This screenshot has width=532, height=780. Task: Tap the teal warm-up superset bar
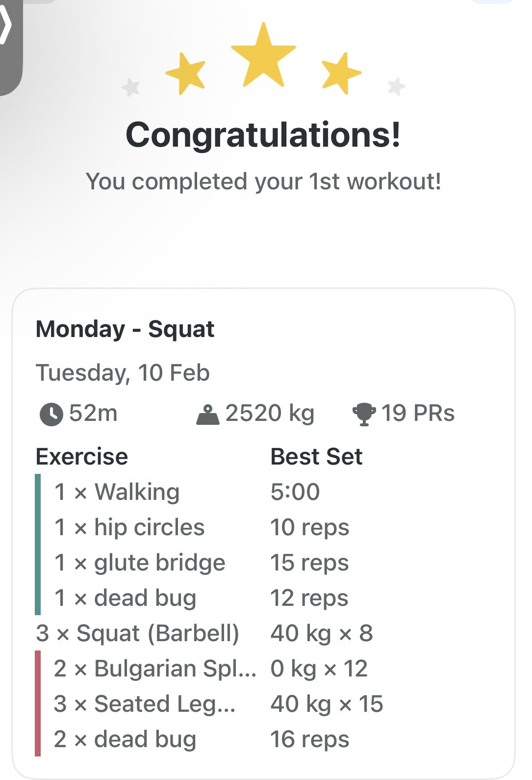pos(38,545)
